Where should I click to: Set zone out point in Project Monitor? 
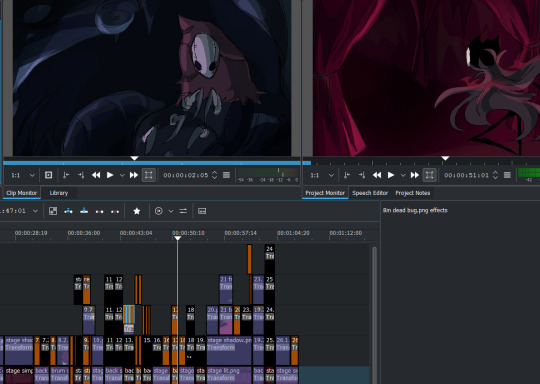pos(362,175)
